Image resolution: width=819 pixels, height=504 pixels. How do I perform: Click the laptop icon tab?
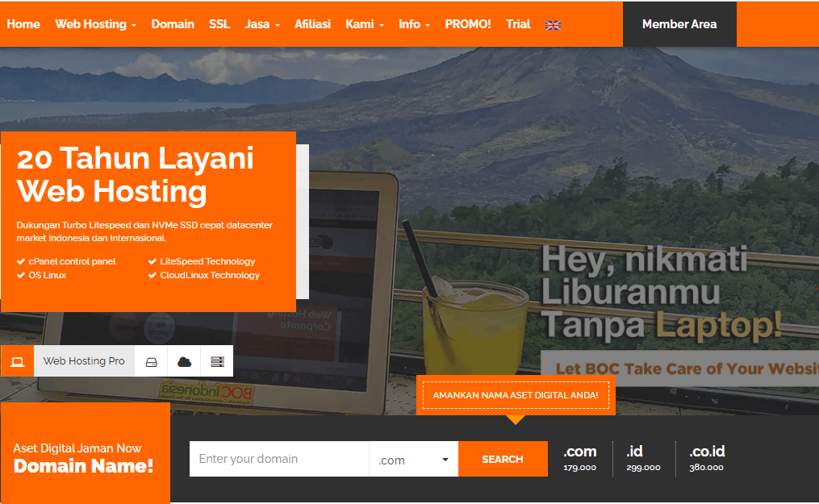coord(17,361)
